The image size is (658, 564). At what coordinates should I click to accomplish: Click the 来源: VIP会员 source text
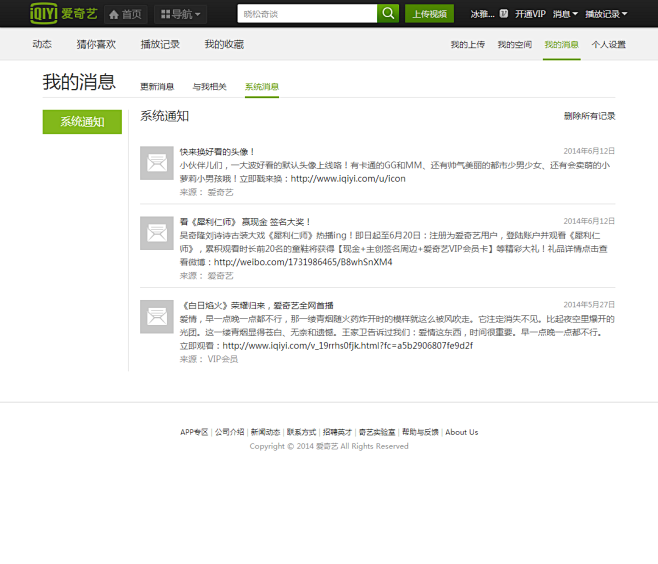[209, 359]
